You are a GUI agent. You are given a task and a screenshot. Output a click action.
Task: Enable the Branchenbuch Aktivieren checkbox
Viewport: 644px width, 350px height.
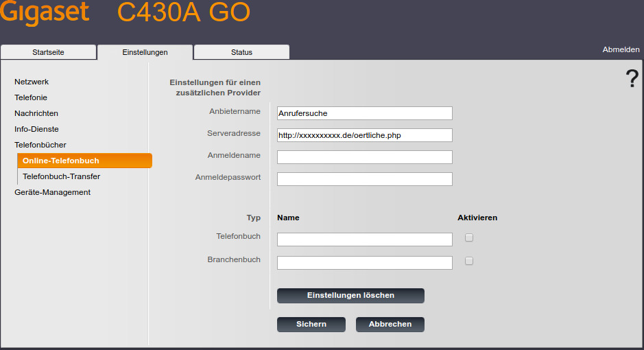[x=469, y=261]
